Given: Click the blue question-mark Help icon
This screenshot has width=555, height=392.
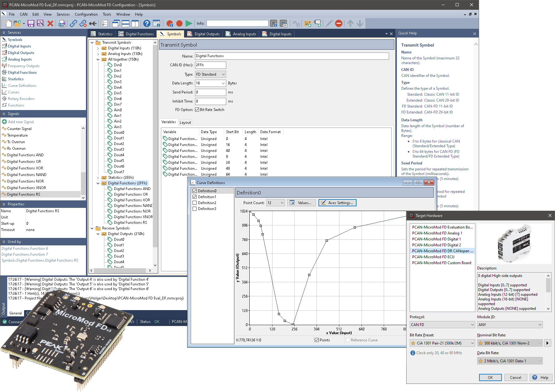Looking at the screenshot, I should click(147, 23).
